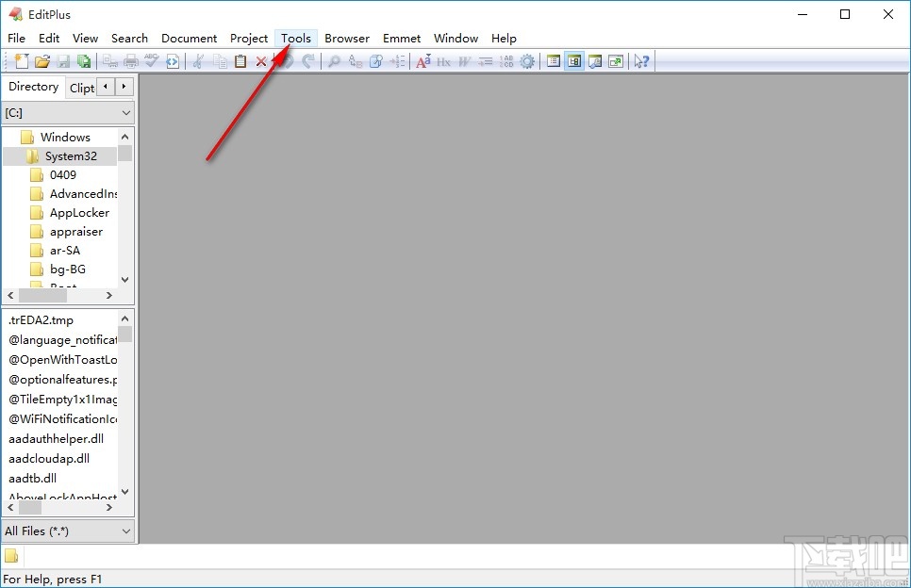The image size is (911, 588).
Task: Click the Save floppy disk icon
Action: 63,61
